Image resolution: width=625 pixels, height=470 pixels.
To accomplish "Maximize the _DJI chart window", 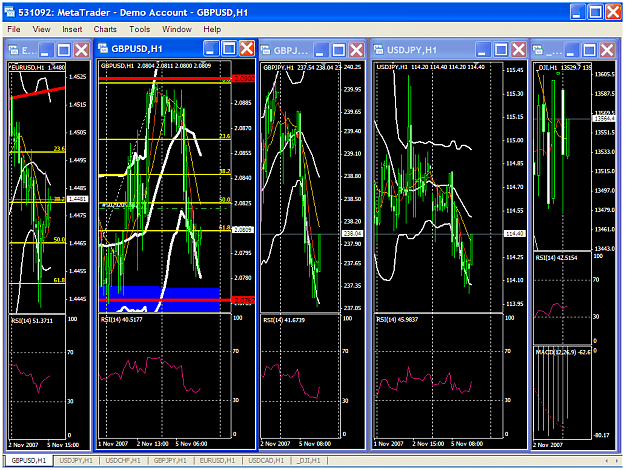I will pyautogui.click(x=590, y=50).
